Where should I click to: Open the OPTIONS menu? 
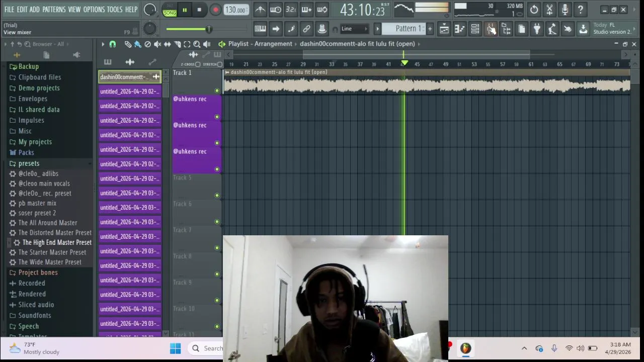click(x=94, y=10)
